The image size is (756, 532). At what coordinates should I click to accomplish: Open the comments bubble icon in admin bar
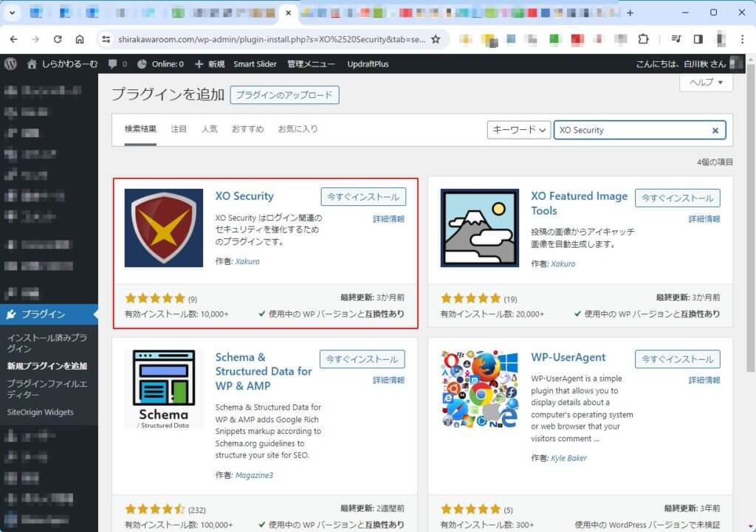tap(112, 64)
